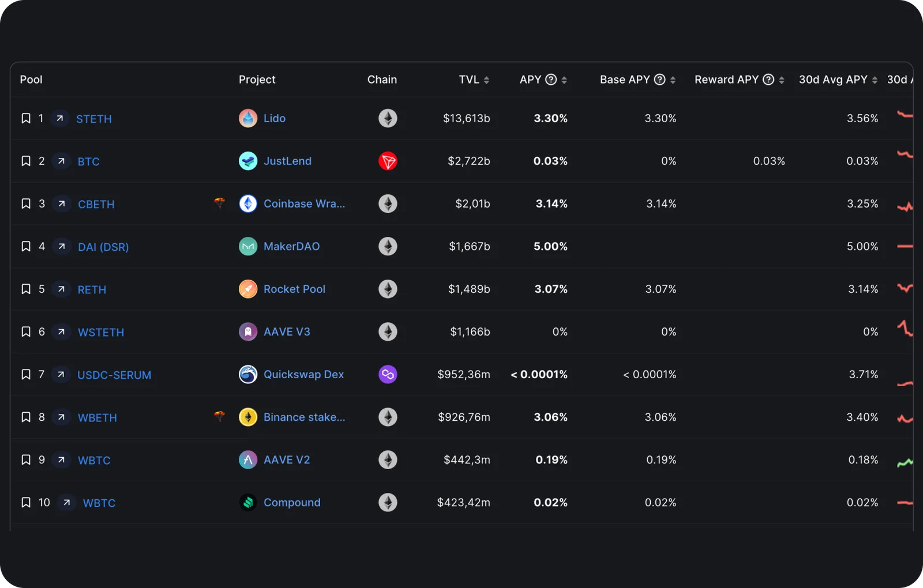
Task: Open the DAI (DSR) pool link
Action: (103, 247)
